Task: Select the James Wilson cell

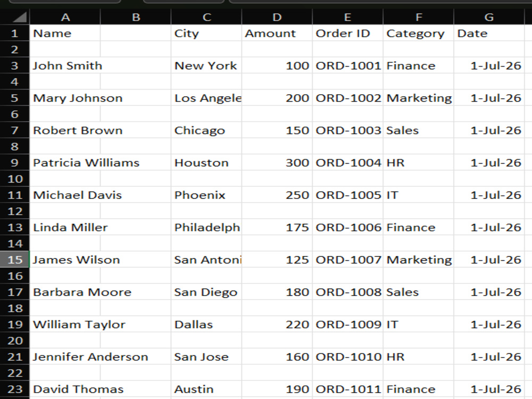Action: click(65, 260)
